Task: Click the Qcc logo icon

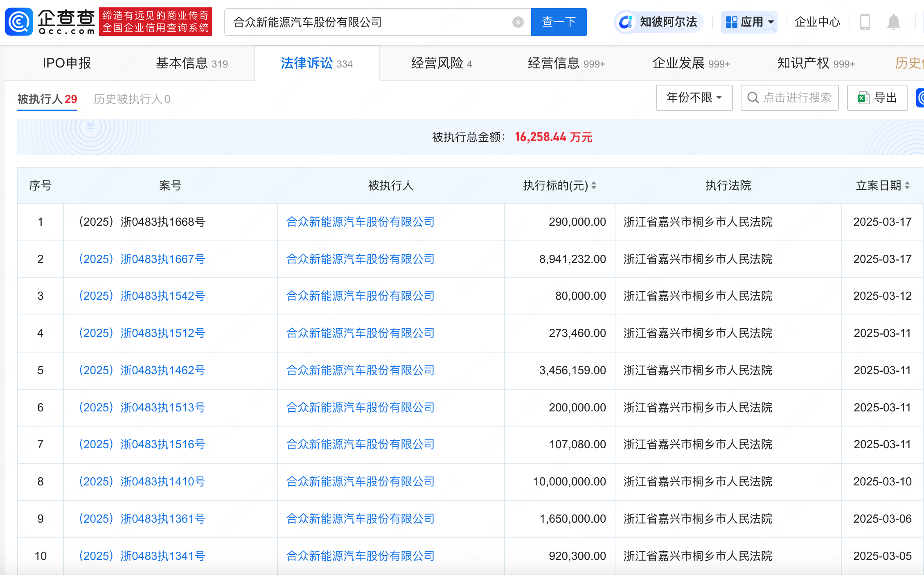Action: click(19, 22)
